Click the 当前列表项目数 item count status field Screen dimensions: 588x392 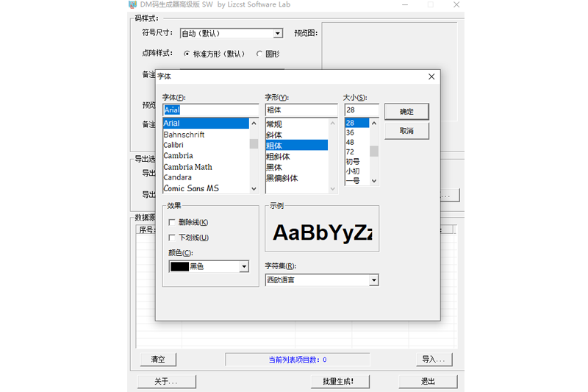click(298, 360)
